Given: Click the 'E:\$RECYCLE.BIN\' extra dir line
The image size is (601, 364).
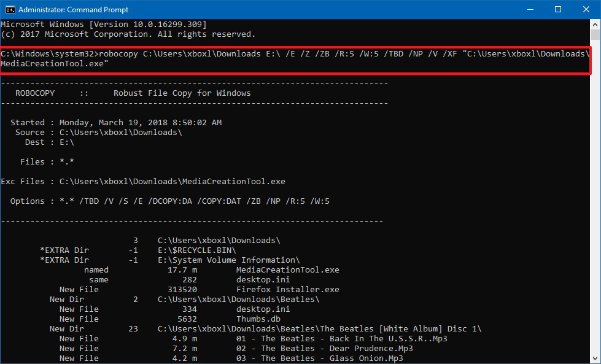Looking at the screenshot, I should [138, 250].
